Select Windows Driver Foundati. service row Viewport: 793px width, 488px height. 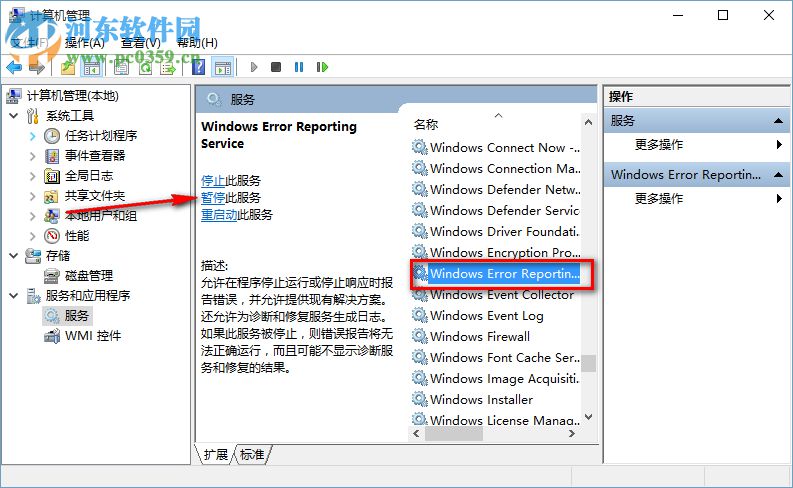coord(496,232)
